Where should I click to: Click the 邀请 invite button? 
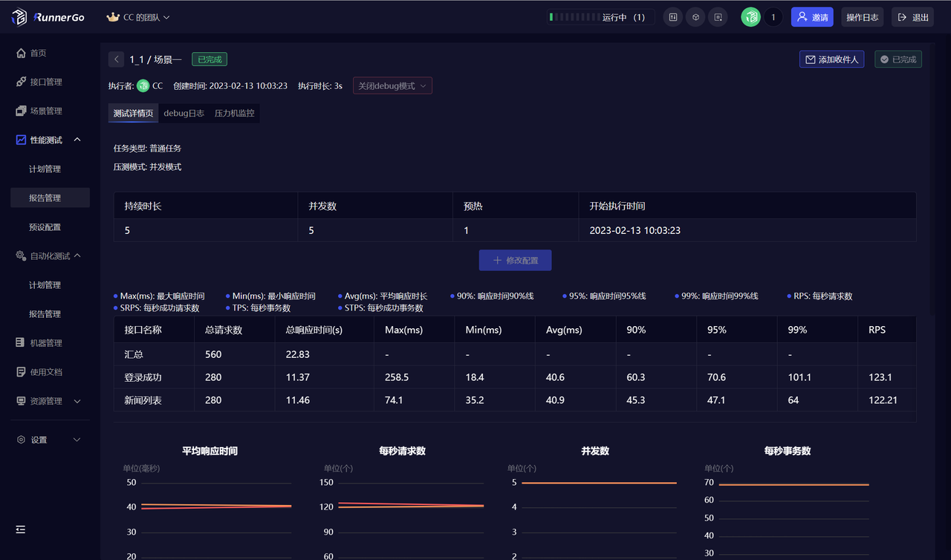812,17
